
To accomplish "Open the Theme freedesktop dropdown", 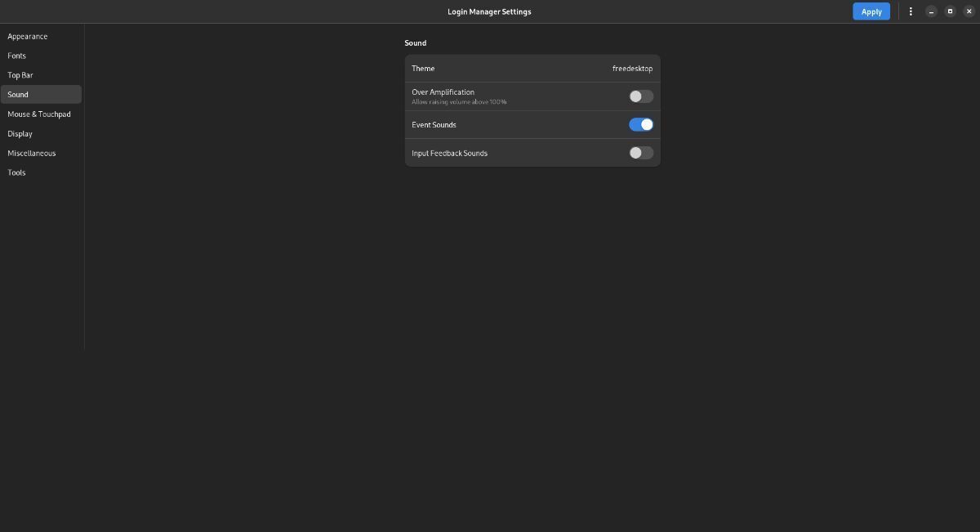I will (532, 69).
